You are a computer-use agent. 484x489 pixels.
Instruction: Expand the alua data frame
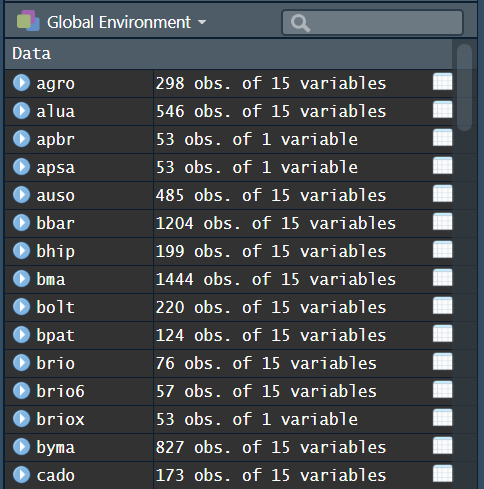[x=22, y=111]
